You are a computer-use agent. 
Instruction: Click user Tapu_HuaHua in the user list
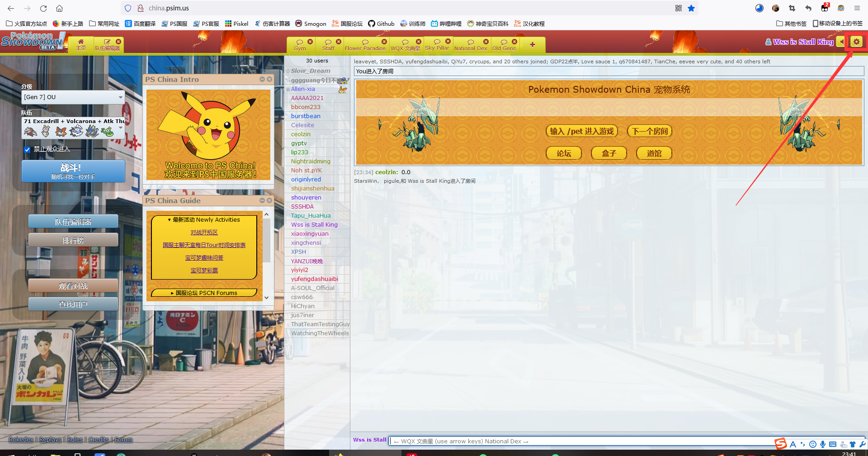pos(311,215)
